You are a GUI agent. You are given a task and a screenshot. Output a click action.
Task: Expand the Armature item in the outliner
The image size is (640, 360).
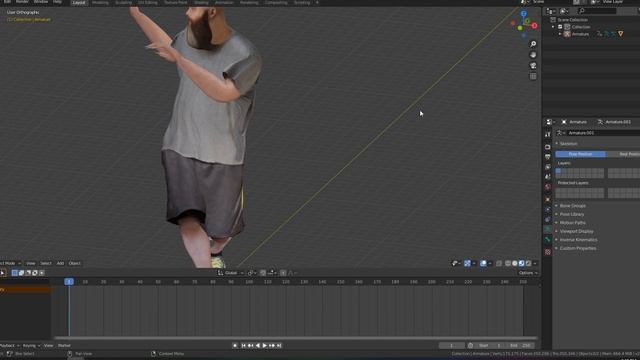560,34
